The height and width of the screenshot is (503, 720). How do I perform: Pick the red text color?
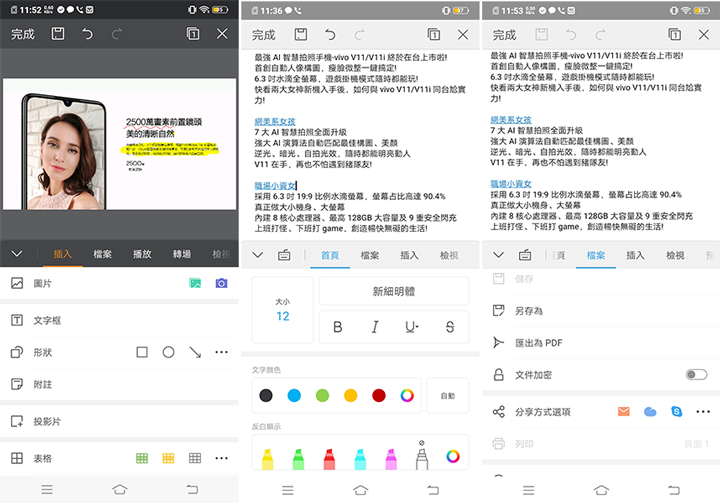(379, 396)
